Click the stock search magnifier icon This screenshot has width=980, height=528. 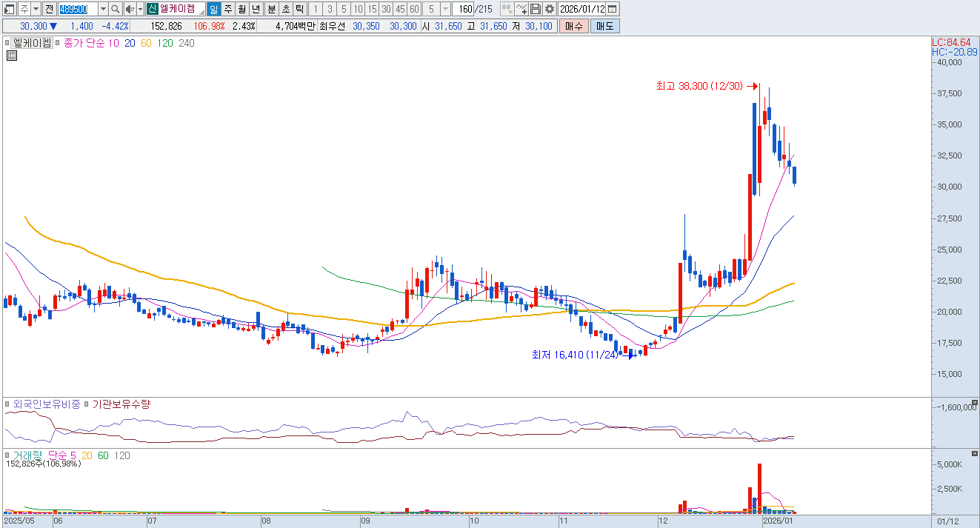tap(116, 9)
